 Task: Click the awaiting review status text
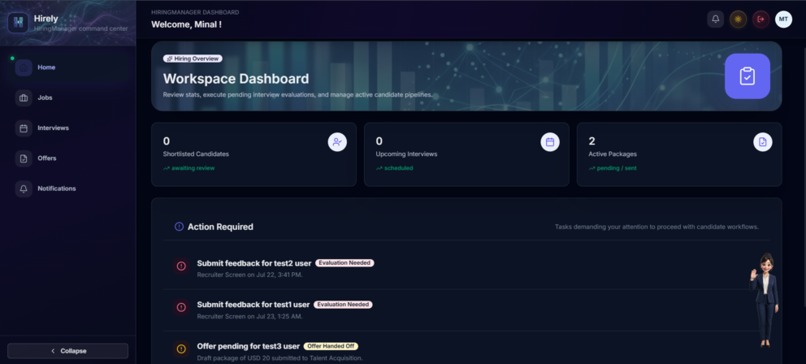pyautogui.click(x=193, y=168)
